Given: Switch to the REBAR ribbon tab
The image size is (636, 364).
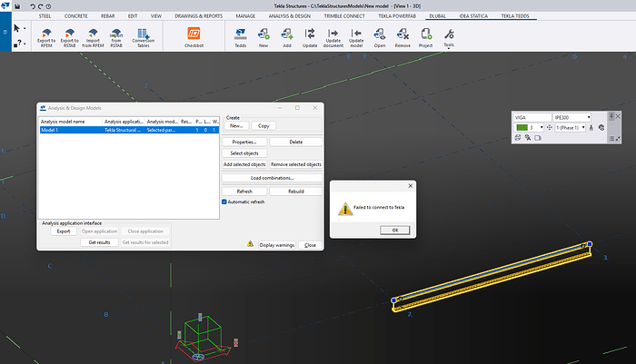Looking at the screenshot, I should [x=108, y=16].
